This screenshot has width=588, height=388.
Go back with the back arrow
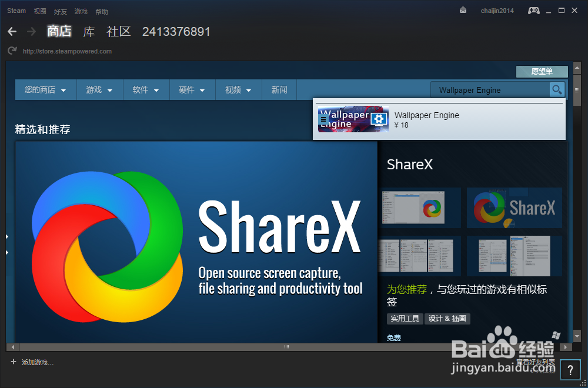click(x=12, y=32)
